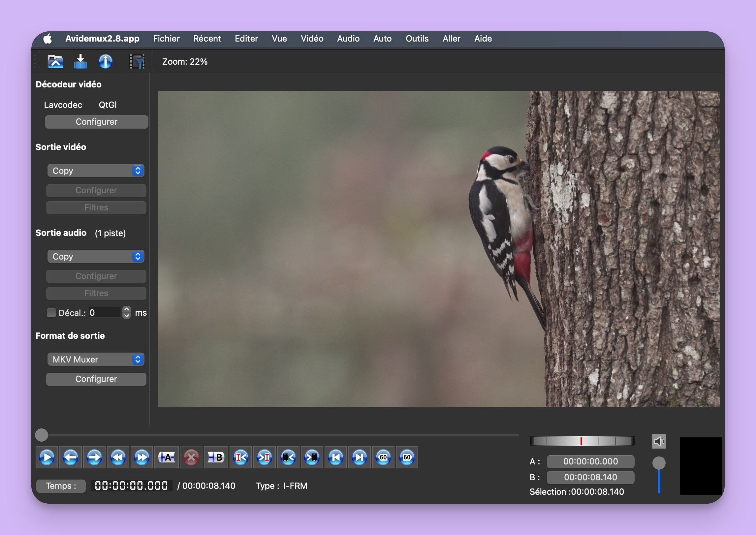Viewport: 756px width, 535px height.
Task: Click the Open Video file icon
Action: [55, 62]
